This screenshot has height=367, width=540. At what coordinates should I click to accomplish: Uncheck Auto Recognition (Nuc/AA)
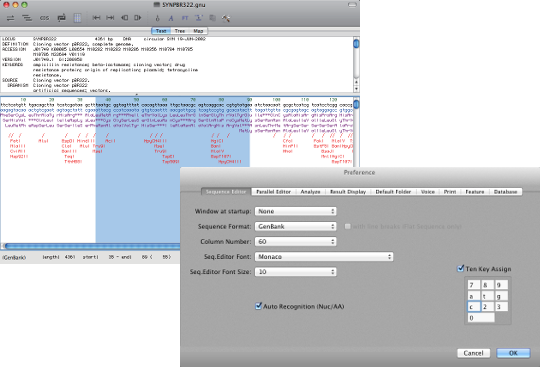click(258, 306)
